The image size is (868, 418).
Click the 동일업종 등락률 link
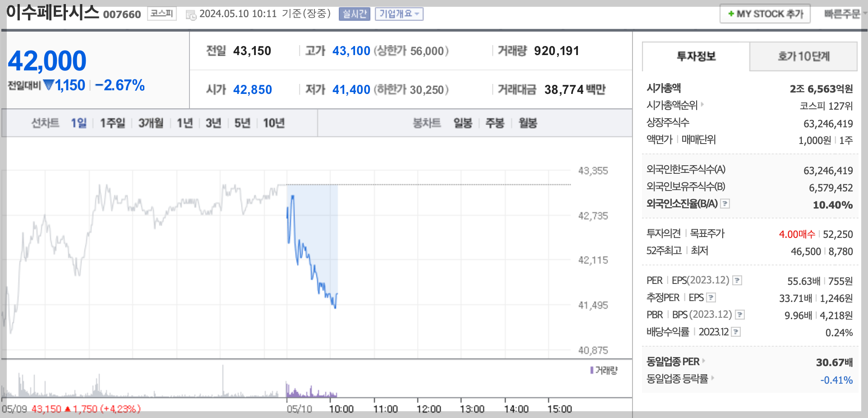677,378
